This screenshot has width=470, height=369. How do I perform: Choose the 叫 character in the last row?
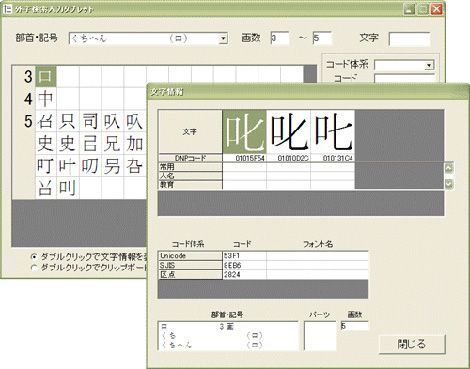pyautogui.click(x=68, y=188)
